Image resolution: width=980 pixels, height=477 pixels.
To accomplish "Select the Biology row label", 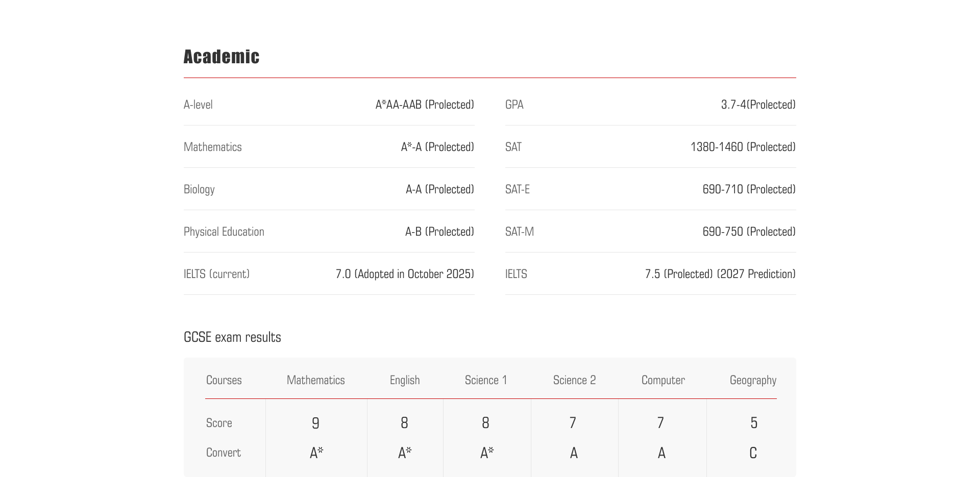I will click(x=199, y=190).
